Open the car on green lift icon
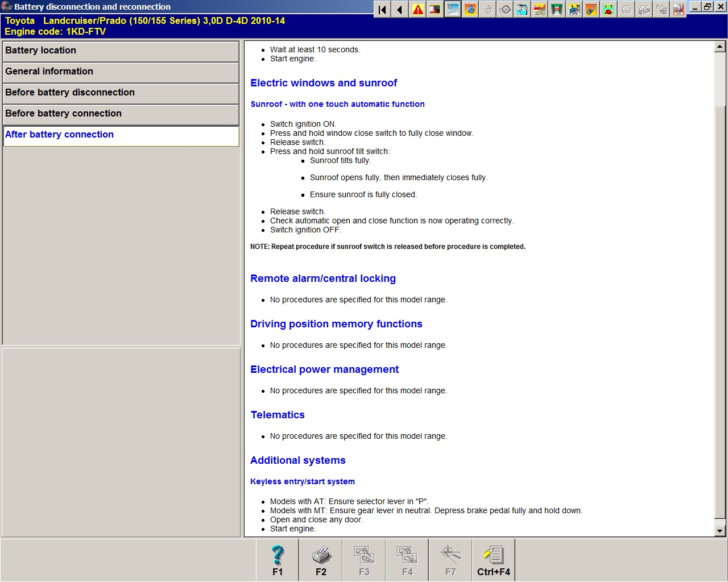The width and height of the screenshot is (728, 582). click(557, 10)
